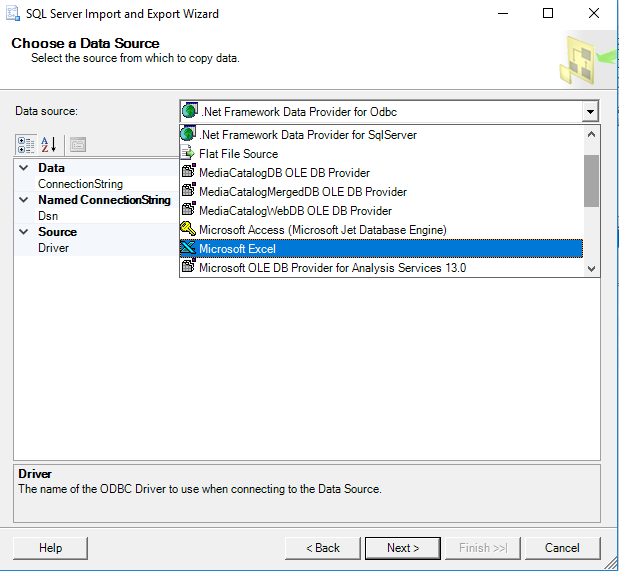Click the Analysis Services 13.0 provider icon
This screenshot has width=619, height=571.
[x=188, y=267]
